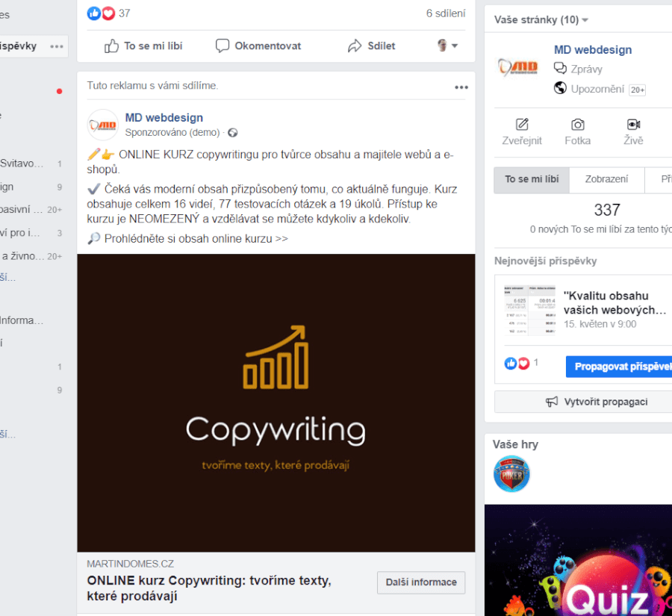
Task: Open the Upozornění globe notifications icon
Action: click(x=560, y=88)
